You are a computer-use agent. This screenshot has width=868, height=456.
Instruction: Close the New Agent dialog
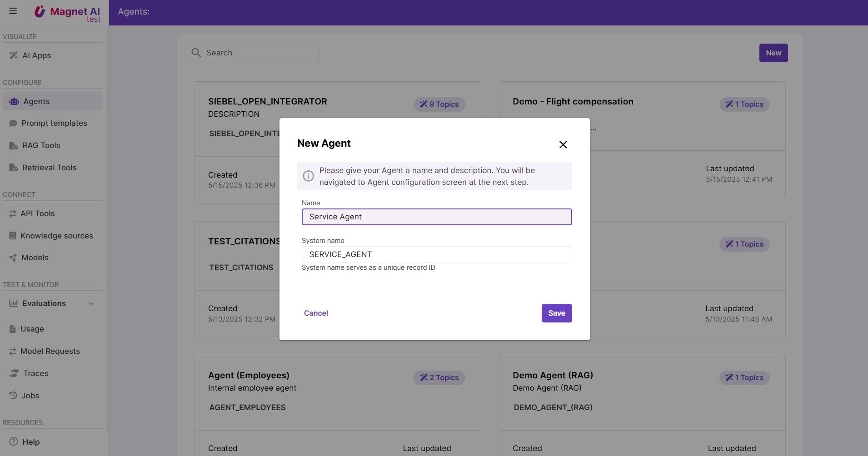(x=563, y=144)
